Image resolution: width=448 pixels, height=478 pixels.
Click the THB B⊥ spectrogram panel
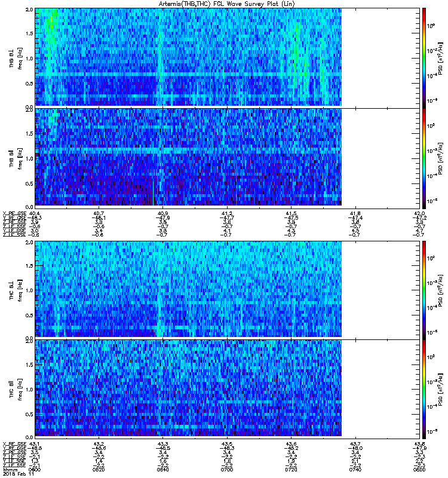coord(227,58)
